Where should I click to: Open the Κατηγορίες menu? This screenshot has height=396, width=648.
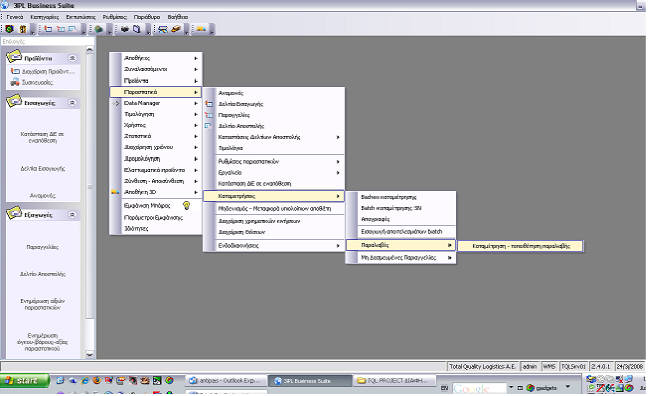[45, 17]
